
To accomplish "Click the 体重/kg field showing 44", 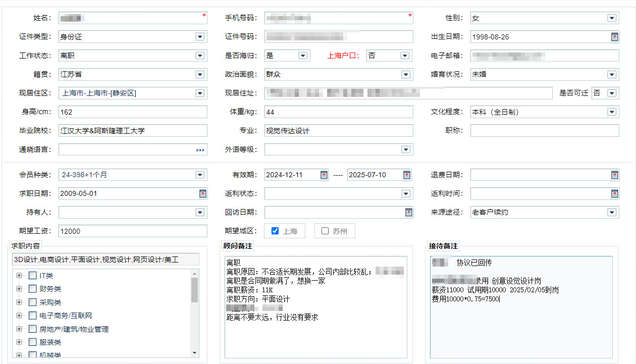I will [339, 112].
